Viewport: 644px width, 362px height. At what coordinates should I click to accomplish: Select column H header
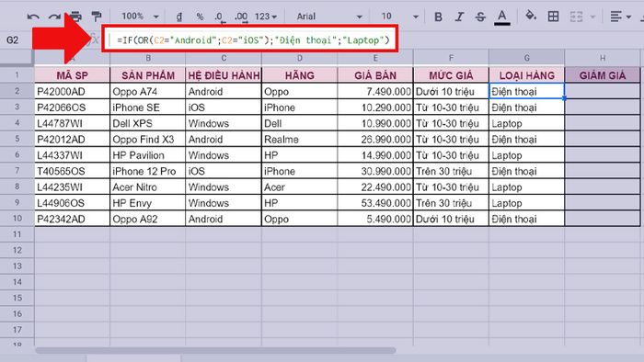(603, 58)
